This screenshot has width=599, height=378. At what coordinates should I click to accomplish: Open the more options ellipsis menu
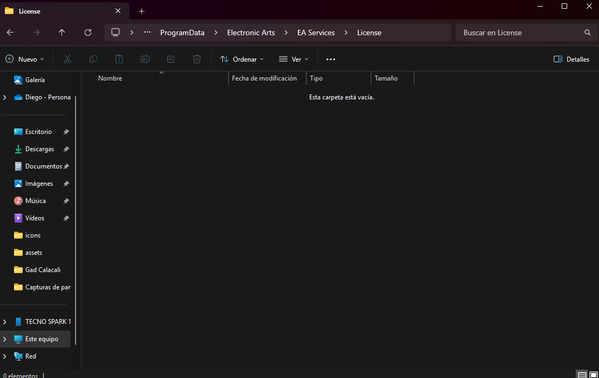click(331, 59)
